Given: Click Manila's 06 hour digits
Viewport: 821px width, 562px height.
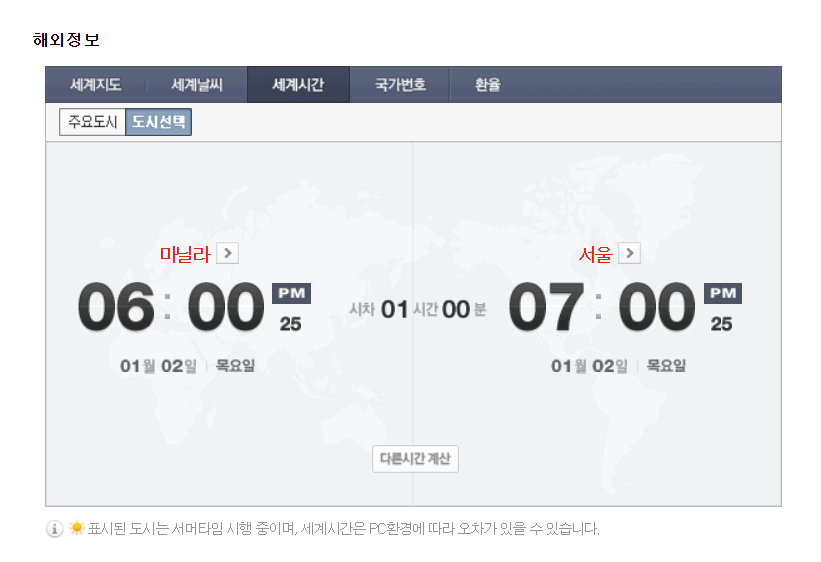Looking at the screenshot, I should pos(116,307).
